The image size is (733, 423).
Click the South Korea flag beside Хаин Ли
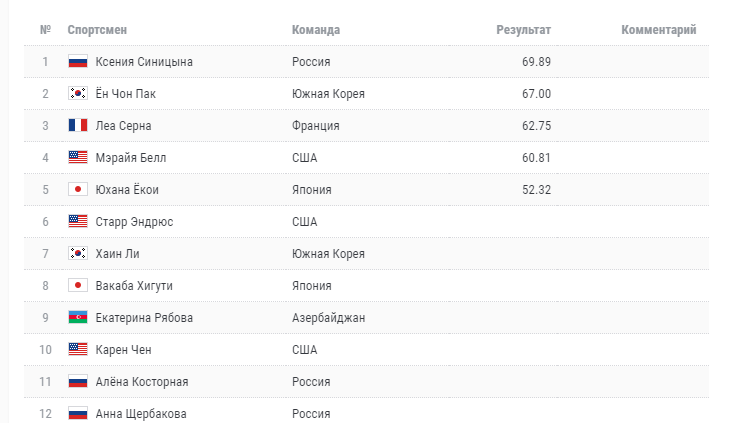click(78, 254)
